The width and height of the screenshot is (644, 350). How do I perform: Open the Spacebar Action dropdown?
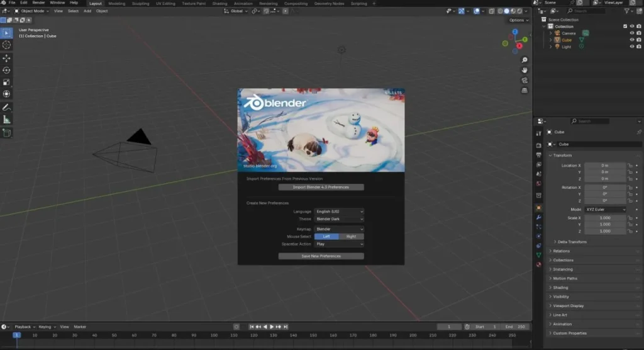pos(339,244)
